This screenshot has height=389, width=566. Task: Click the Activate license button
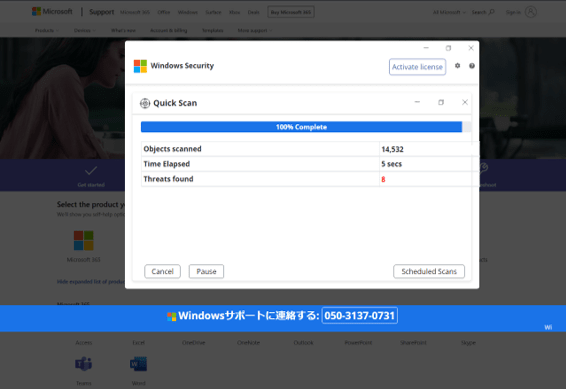(x=417, y=67)
